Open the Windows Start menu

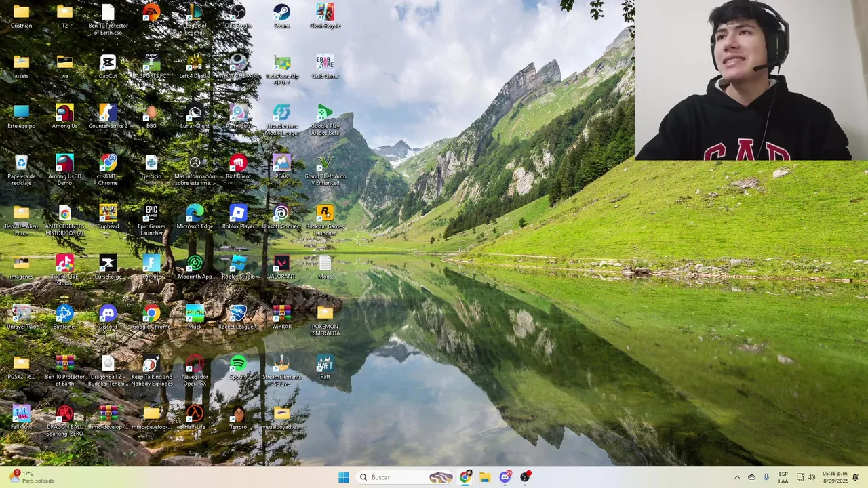(344, 477)
